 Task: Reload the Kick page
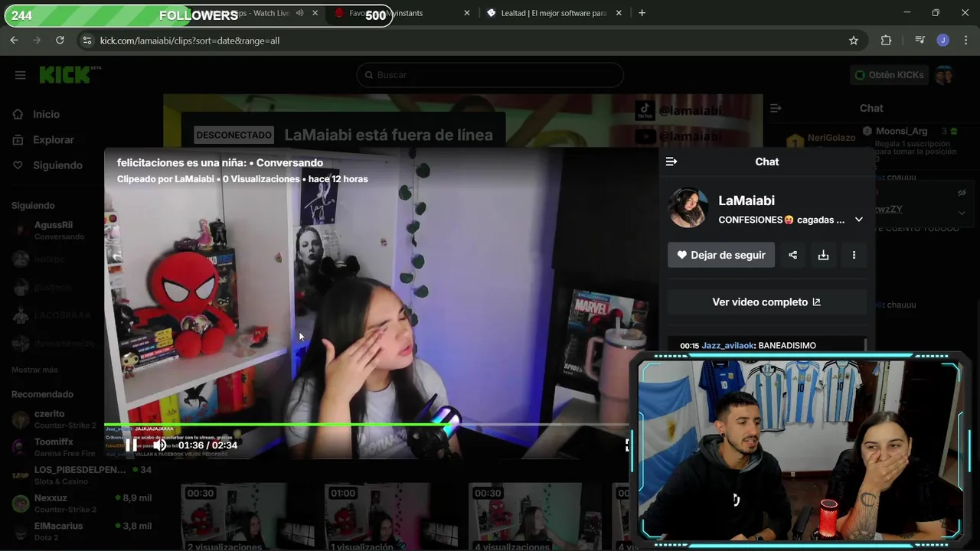[60, 41]
